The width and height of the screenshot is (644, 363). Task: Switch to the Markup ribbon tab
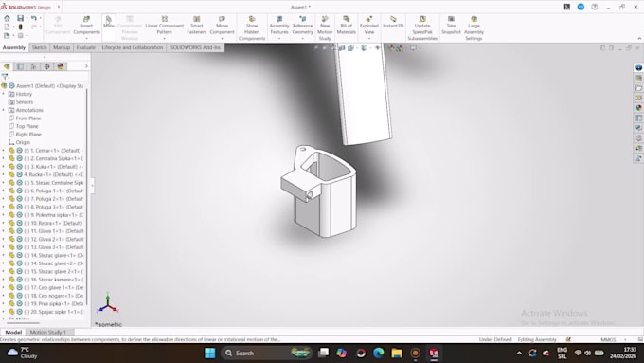click(62, 47)
